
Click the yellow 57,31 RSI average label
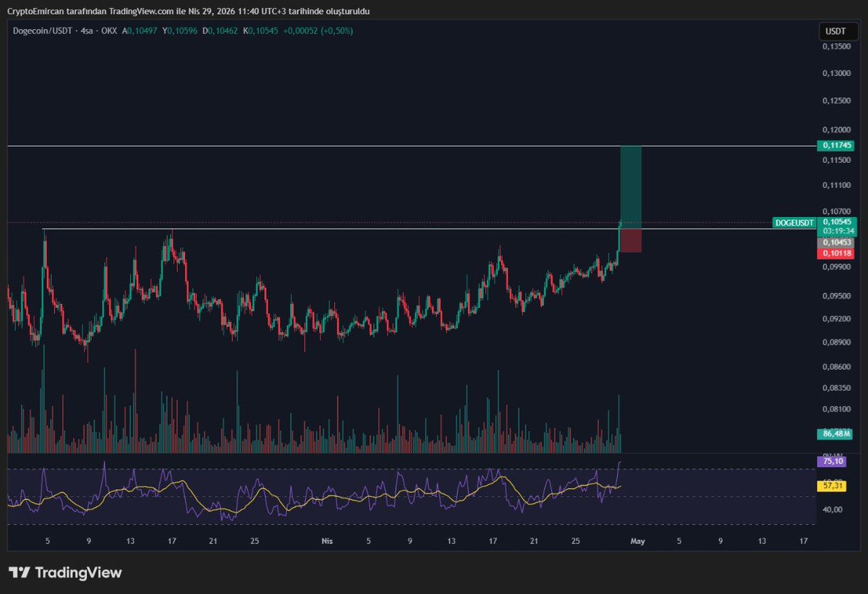click(x=830, y=487)
